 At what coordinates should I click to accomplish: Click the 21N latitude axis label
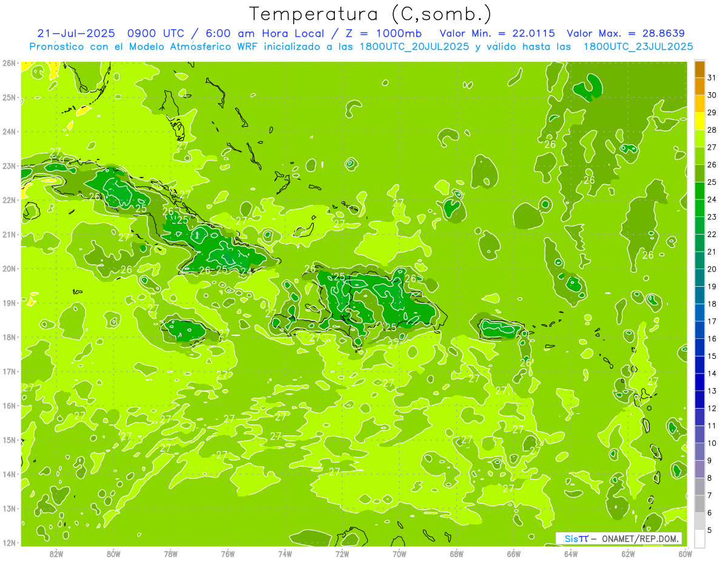click(8, 234)
